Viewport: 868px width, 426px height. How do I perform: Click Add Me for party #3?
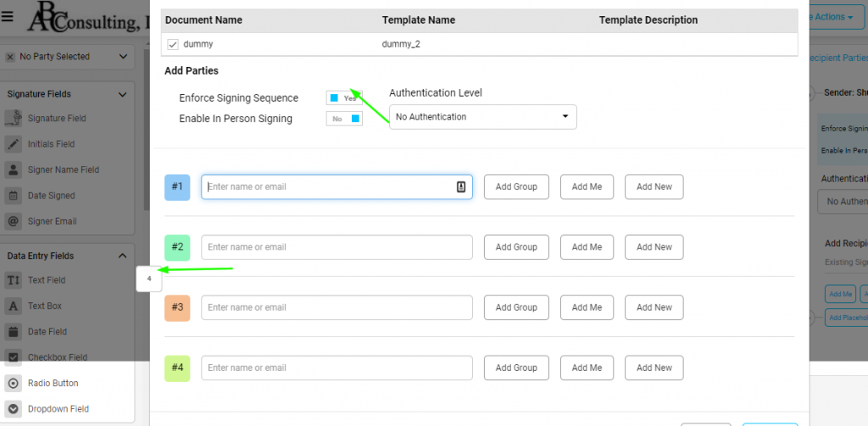tap(587, 307)
